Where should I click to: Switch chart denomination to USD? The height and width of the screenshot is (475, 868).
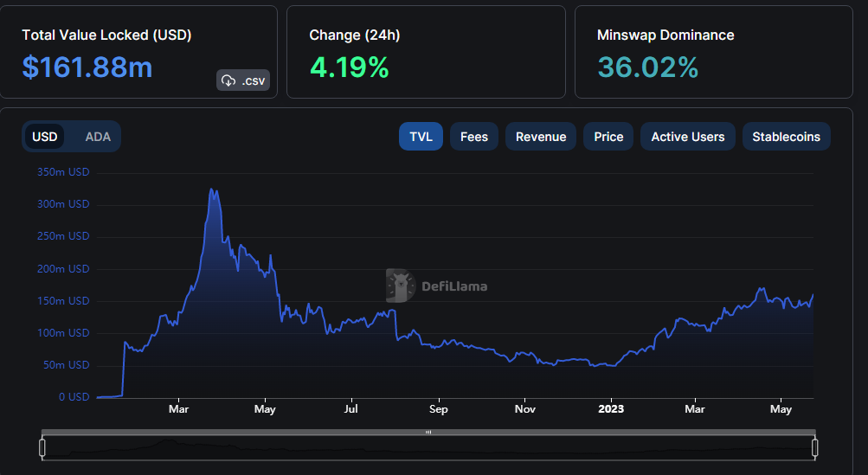click(45, 137)
